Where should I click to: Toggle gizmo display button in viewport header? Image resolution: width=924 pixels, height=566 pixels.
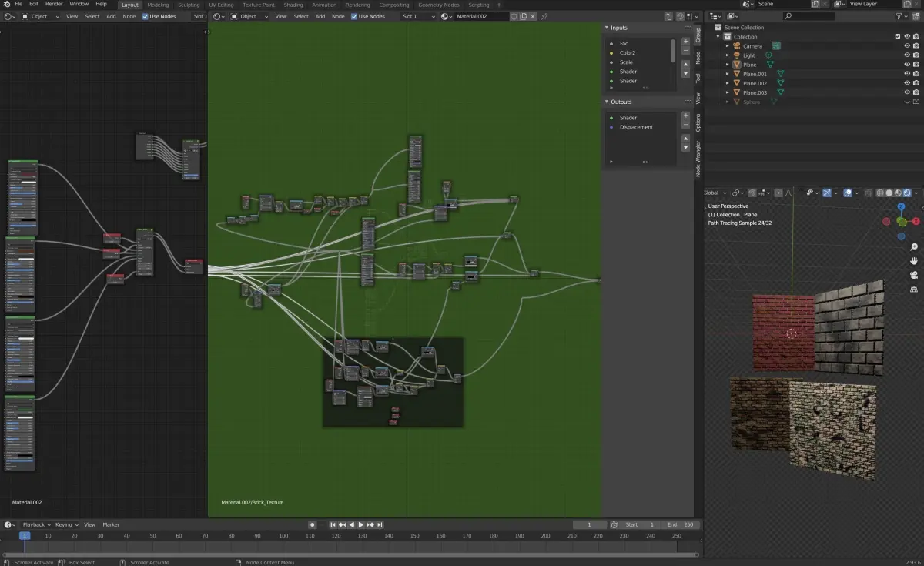[826, 193]
